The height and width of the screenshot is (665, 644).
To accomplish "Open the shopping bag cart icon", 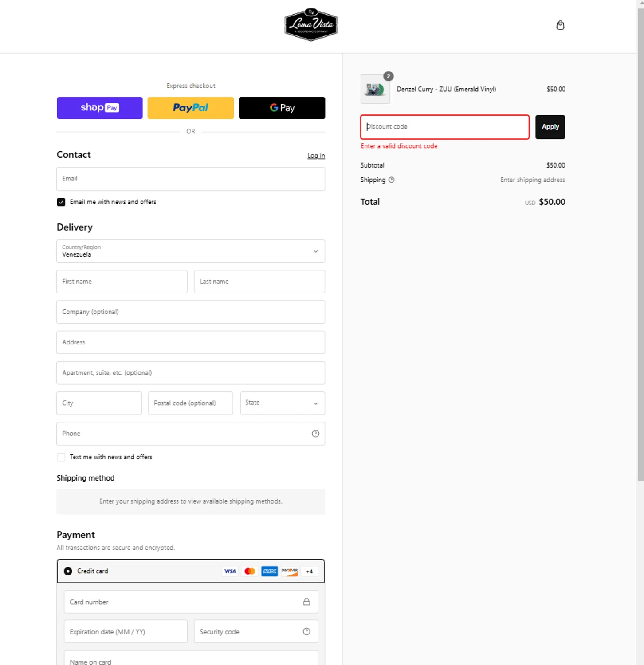I will tap(560, 25).
